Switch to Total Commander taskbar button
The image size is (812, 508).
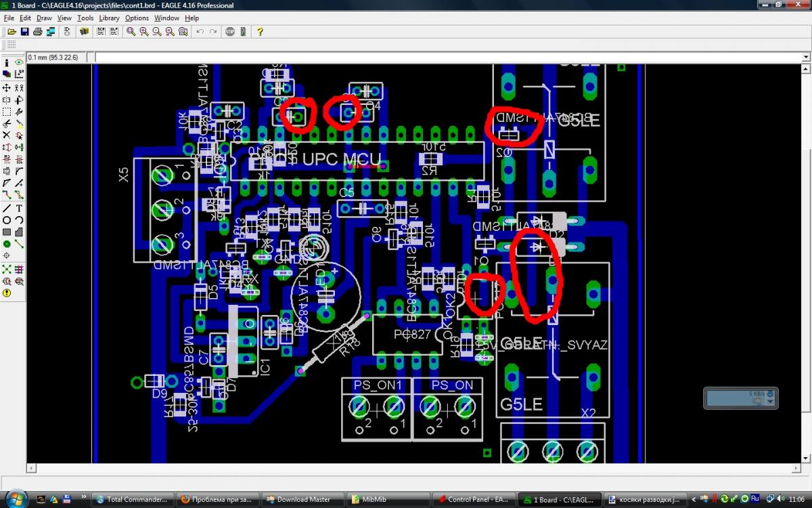[x=131, y=499]
